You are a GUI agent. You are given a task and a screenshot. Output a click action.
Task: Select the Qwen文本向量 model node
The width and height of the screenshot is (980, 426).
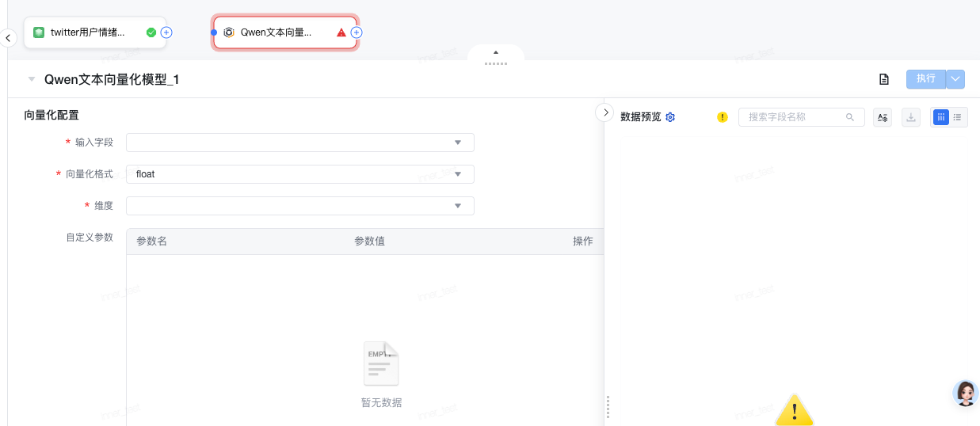tap(285, 32)
